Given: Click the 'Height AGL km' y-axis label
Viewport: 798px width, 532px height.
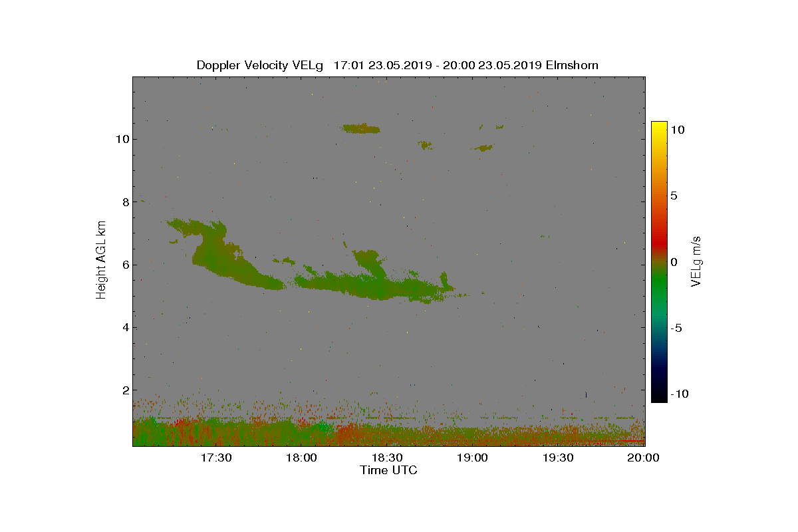Looking at the screenshot, I should point(101,261).
